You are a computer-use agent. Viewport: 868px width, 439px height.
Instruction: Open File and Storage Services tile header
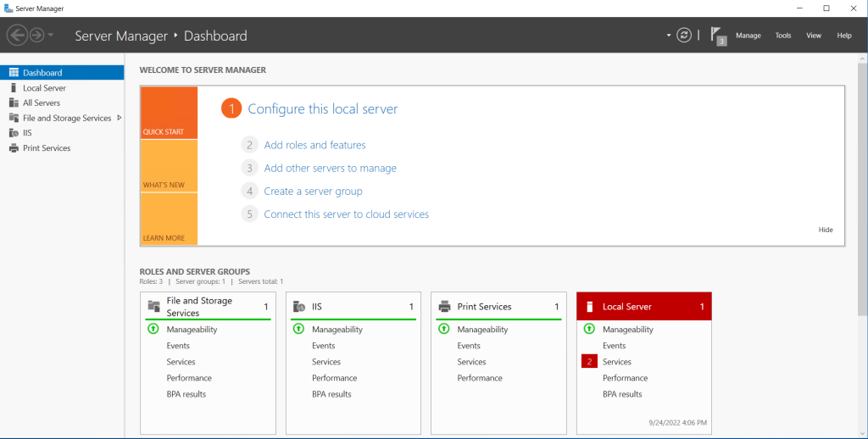click(209, 306)
